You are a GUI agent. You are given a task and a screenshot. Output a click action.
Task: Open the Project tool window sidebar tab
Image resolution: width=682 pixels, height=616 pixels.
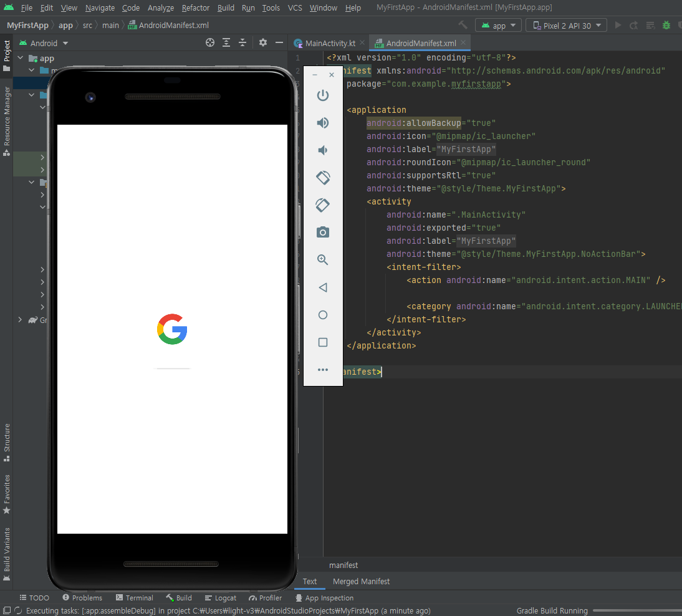click(x=6, y=56)
